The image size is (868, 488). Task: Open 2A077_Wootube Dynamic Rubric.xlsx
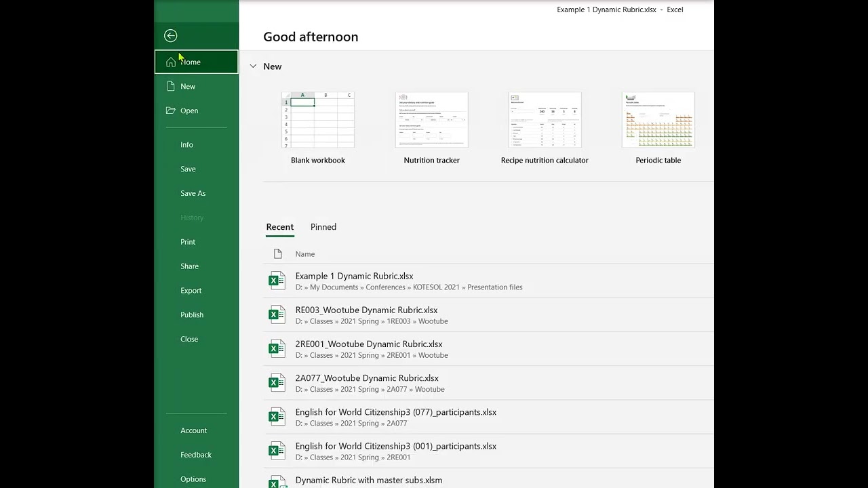coord(488,382)
